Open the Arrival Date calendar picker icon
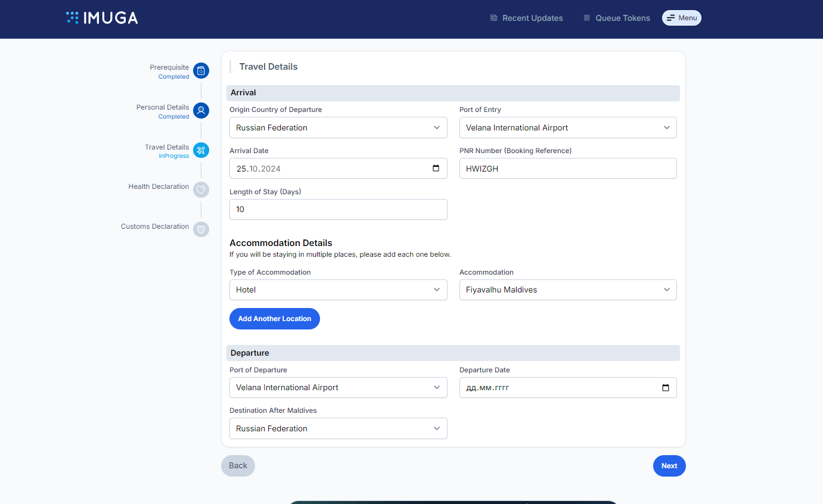The height and width of the screenshot is (504, 823). click(436, 169)
